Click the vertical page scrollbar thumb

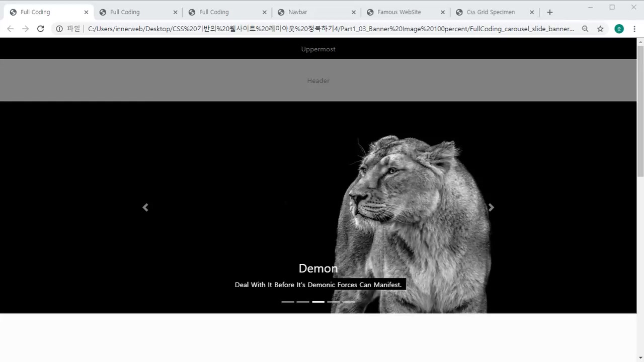640,111
